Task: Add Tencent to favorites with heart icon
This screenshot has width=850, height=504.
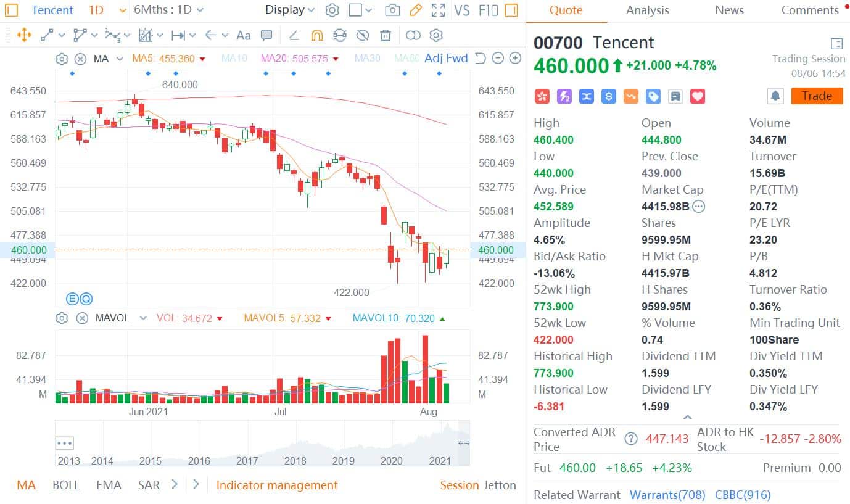Action: [x=697, y=96]
